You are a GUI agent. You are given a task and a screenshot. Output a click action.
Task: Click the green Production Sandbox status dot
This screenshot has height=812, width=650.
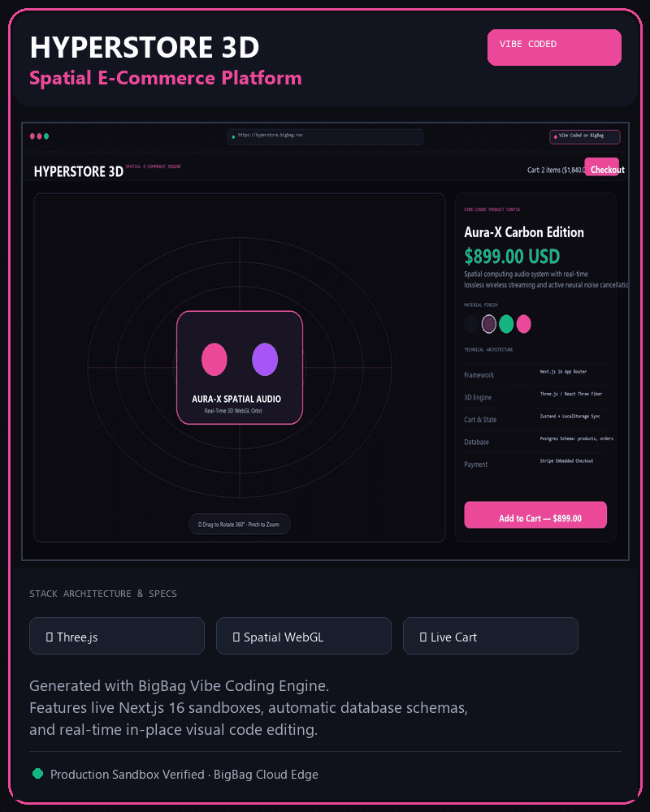37,774
